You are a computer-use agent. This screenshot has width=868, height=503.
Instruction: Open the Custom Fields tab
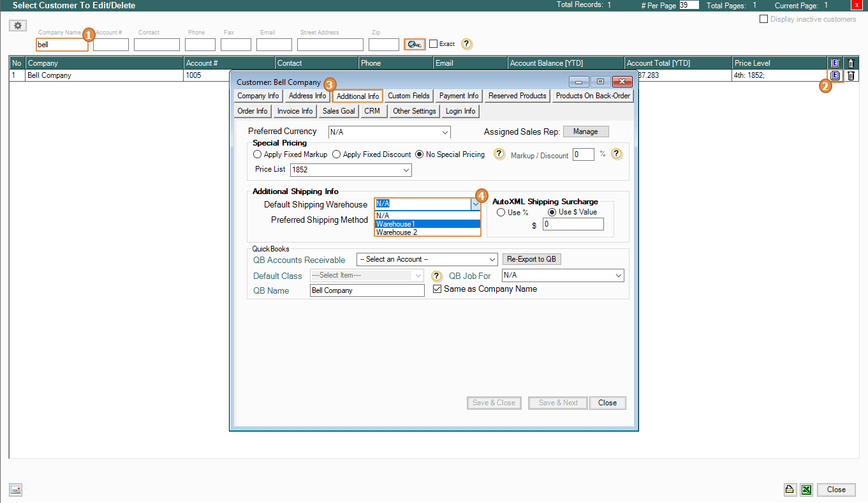[409, 96]
